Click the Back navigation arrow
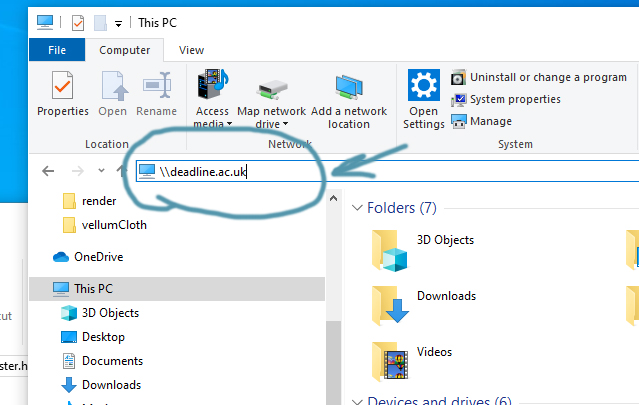 (x=48, y=171)
